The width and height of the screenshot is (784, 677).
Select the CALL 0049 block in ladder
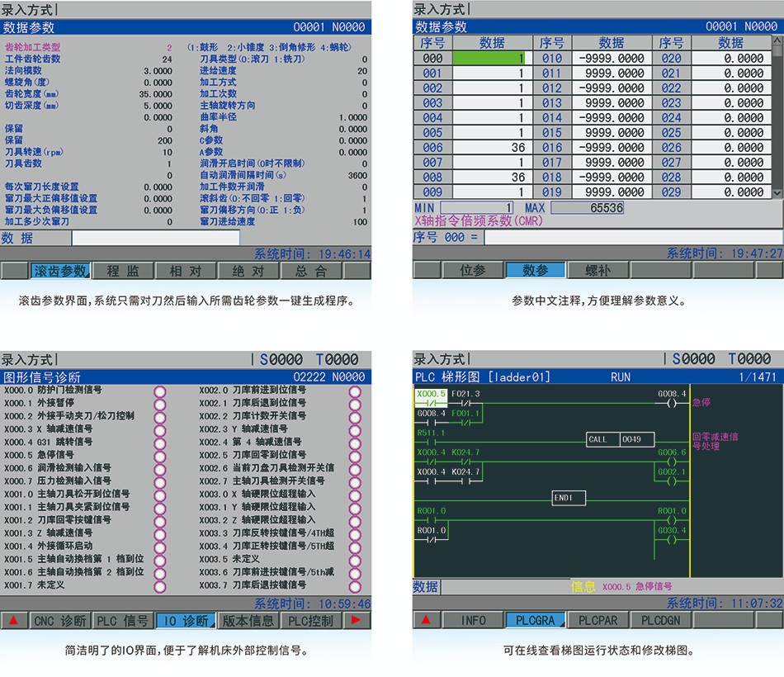(x=621, y=439)
